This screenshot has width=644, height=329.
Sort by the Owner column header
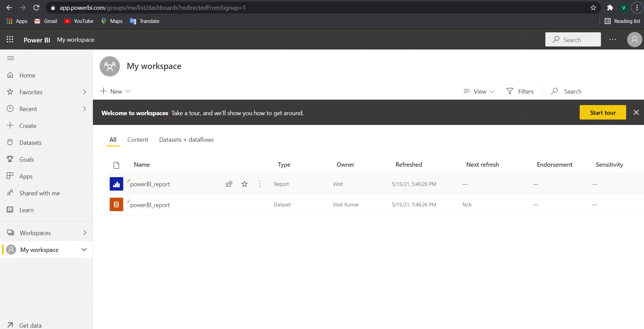pyautogui.click(x=345, y=165)
